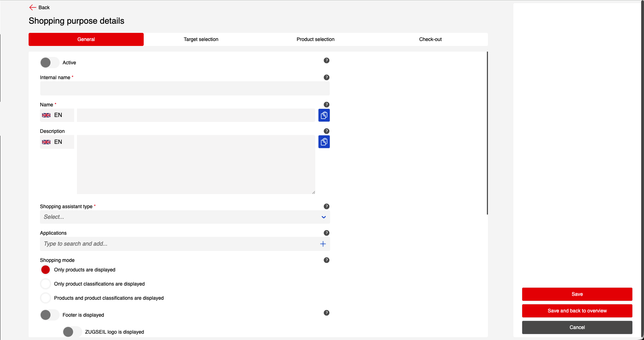The height and width of the screenshot is (340, 644).
Task: Click into the Internal name input field
Action: 185,88
